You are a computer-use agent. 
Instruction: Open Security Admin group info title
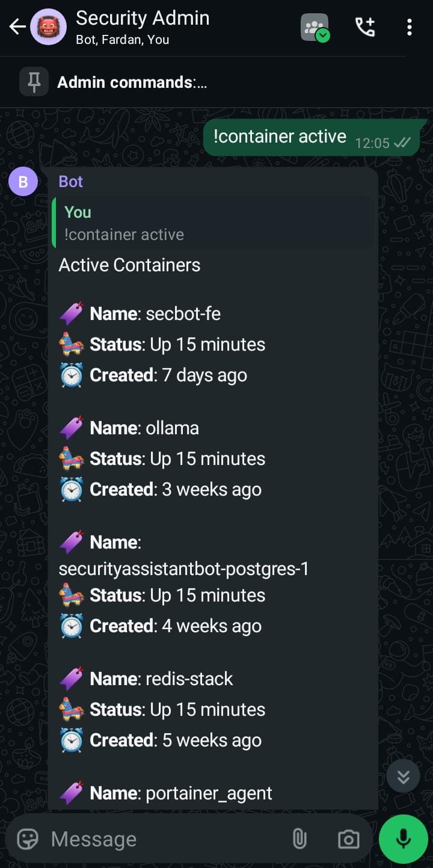click(x=143, y=19)
